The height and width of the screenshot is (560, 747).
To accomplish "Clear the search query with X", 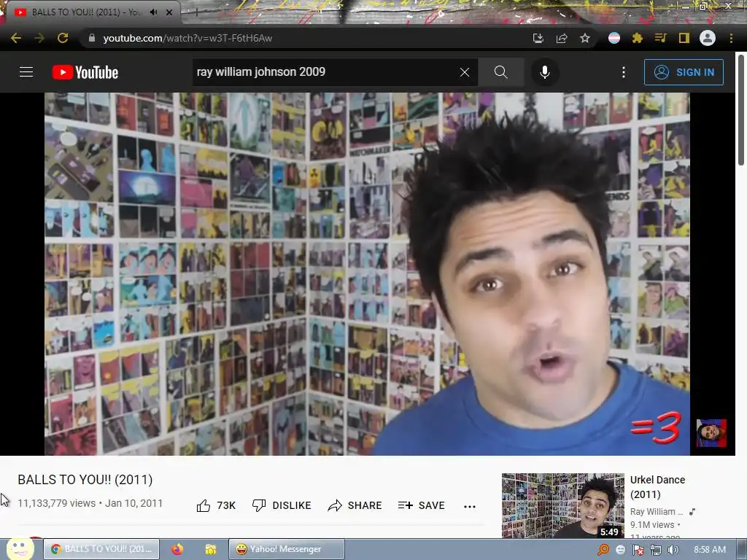I will click(x=465, y=72).
